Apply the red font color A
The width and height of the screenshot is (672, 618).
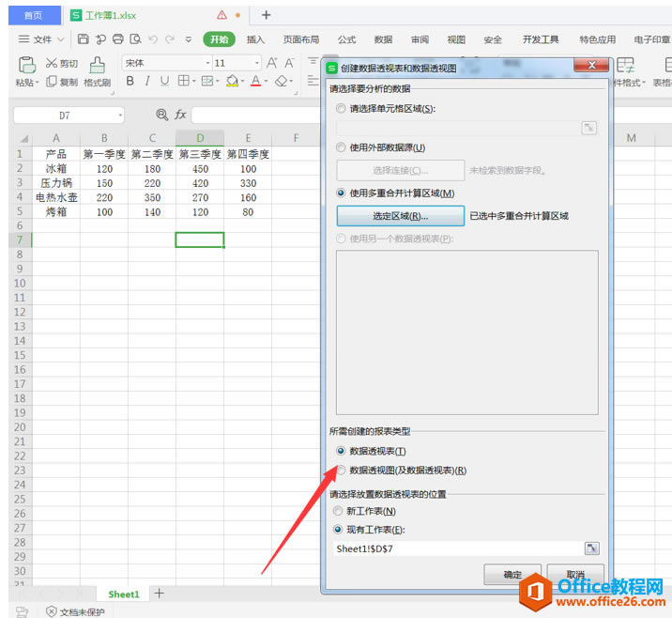click(x=256, y=81)
